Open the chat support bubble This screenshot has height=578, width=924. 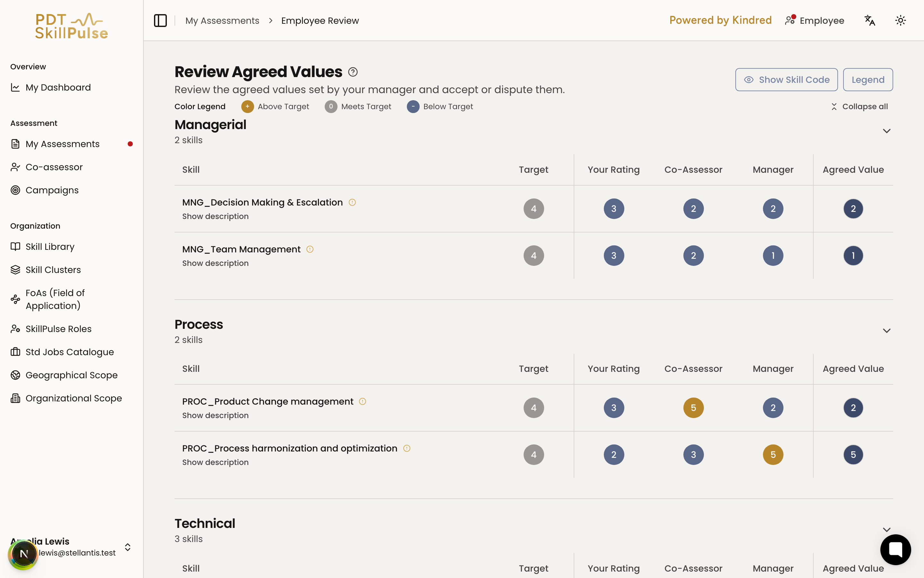click(x=895, y=549)
